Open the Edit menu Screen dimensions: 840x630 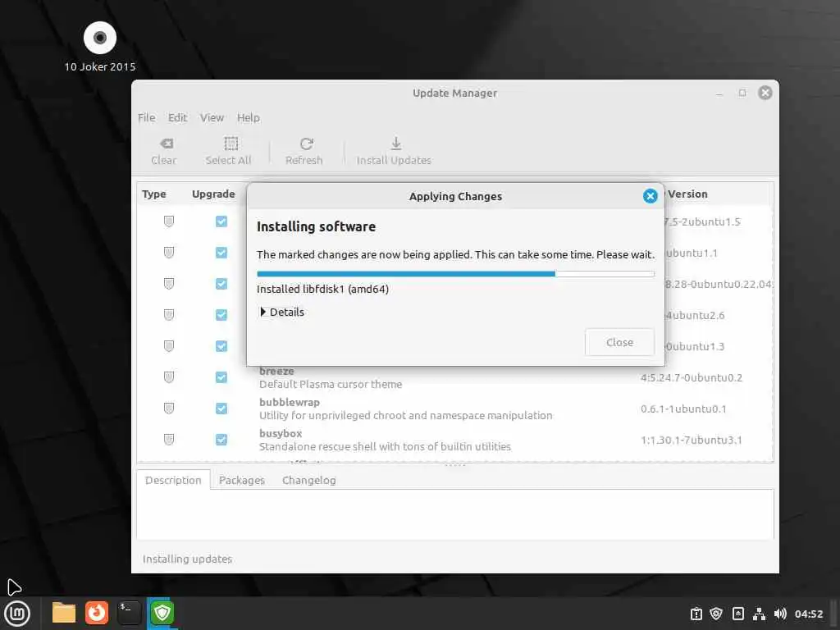point(177,117)
